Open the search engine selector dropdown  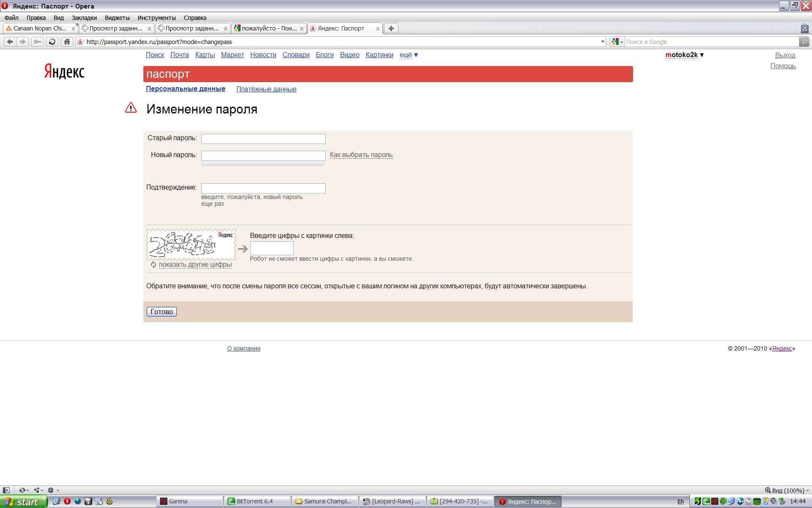coord(617,41)
